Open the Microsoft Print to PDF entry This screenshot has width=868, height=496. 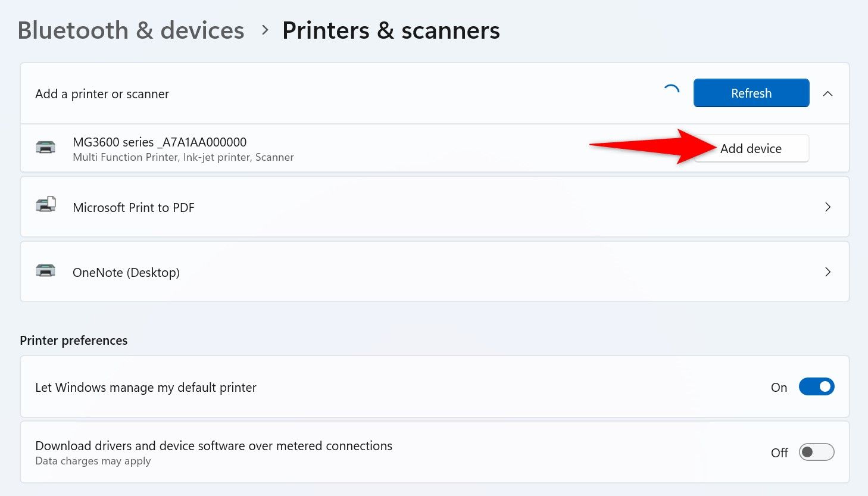coord(133,208)
